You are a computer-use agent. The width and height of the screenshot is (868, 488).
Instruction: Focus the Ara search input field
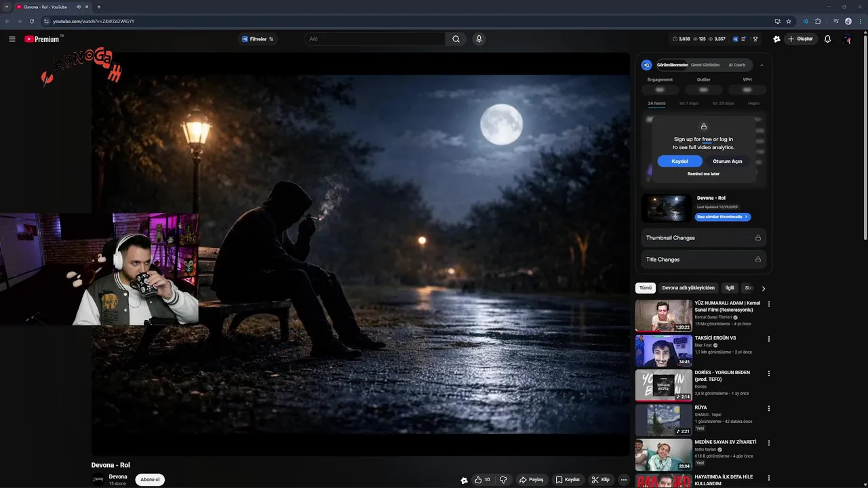[374, 39]
